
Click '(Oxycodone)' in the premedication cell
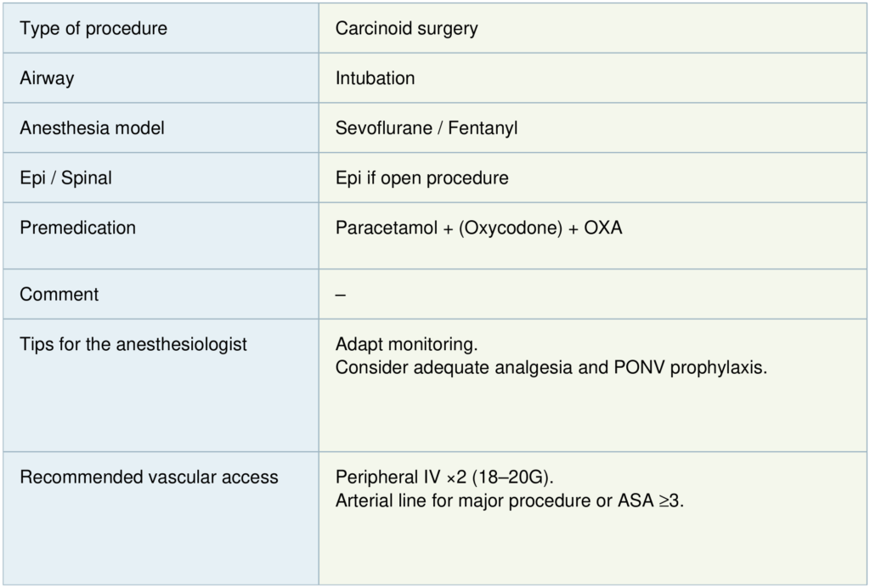coord(511,229)
